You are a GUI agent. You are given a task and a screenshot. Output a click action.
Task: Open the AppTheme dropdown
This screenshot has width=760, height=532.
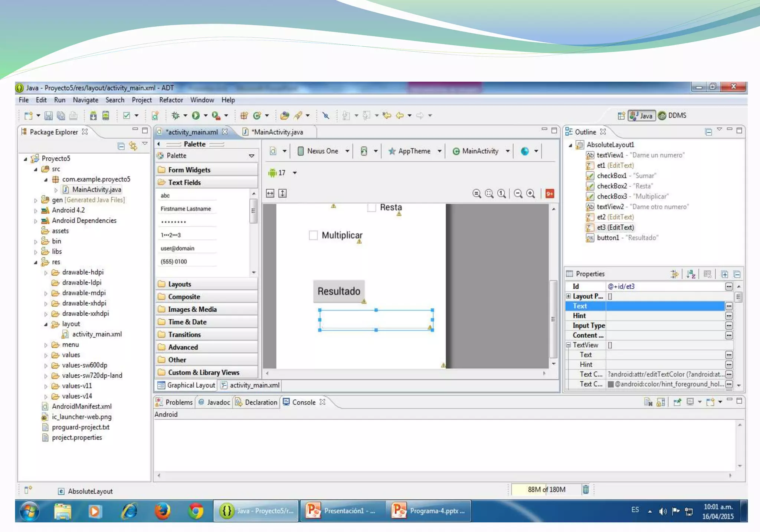415,151
